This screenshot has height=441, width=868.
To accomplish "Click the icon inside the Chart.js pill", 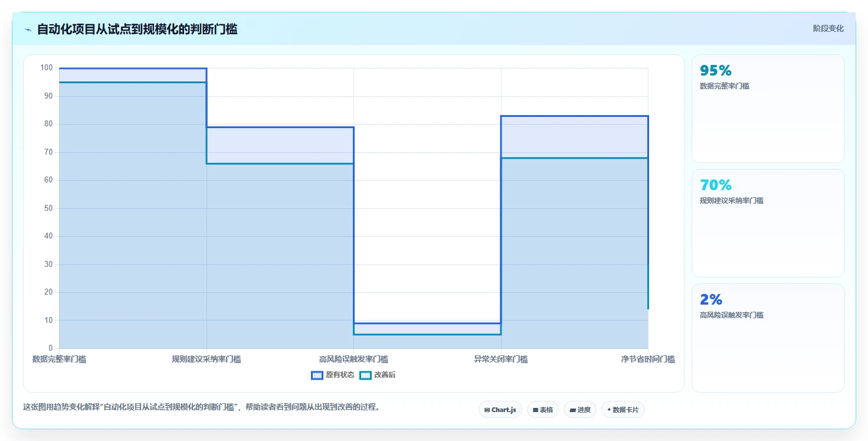I will pos(487,410).
